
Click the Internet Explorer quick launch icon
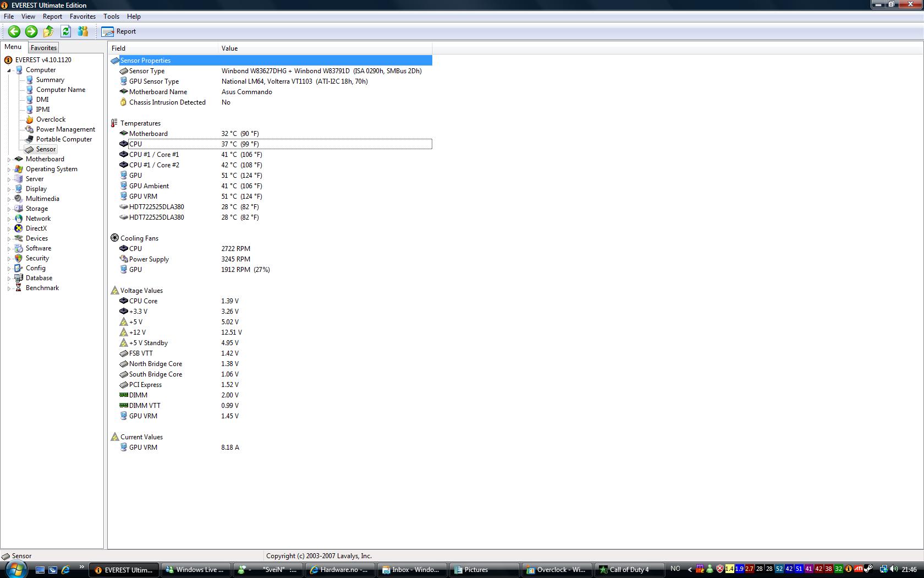coord(65,570)
